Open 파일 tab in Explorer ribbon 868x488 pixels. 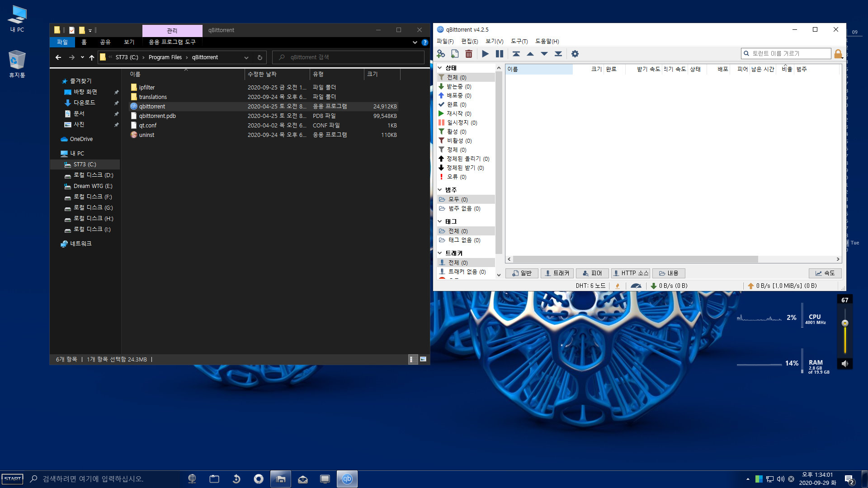click(62, 42)
